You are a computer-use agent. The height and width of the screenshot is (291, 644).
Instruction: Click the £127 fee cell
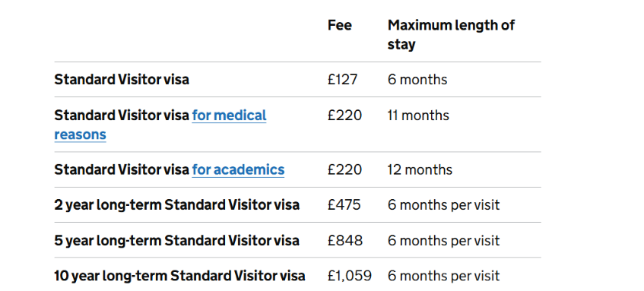click(x=343, y=80)
